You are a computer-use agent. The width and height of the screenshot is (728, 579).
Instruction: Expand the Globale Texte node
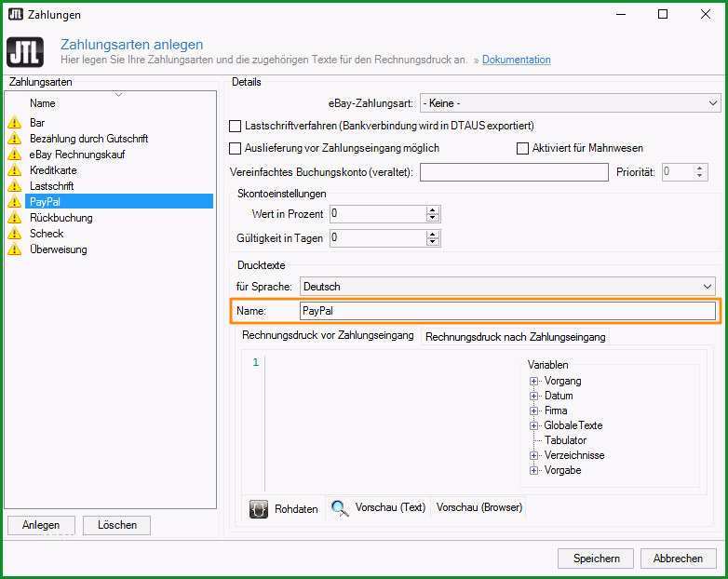pyautogui.click(x=534, y=425)
